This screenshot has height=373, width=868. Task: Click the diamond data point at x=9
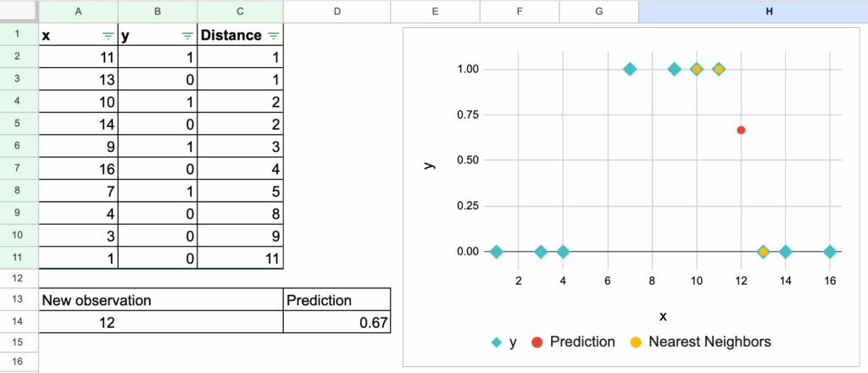[x=675, y=70]
